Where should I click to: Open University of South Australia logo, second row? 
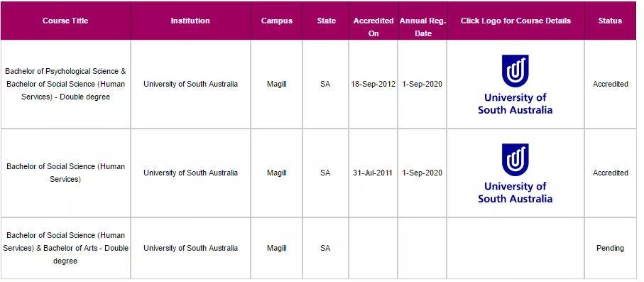[x=515, y=173]
